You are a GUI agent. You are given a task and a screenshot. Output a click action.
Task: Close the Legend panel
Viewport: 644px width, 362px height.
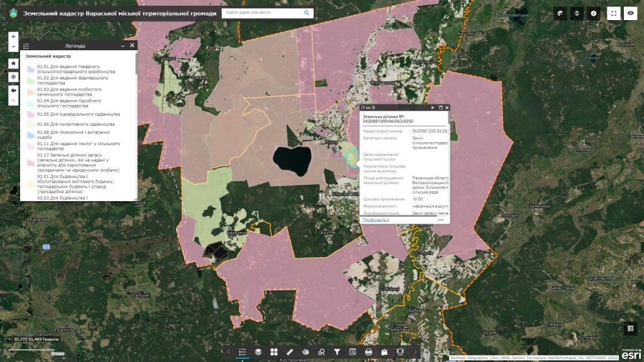click(132, 45)
